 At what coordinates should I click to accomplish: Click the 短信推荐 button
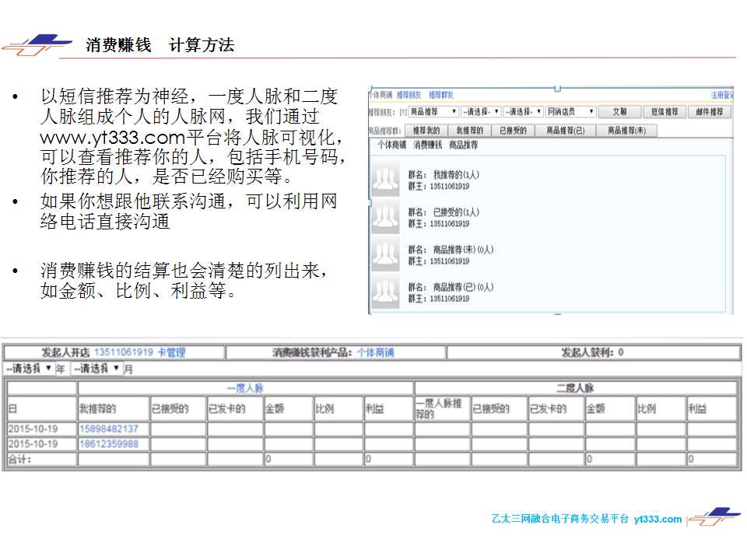[665, 112]
